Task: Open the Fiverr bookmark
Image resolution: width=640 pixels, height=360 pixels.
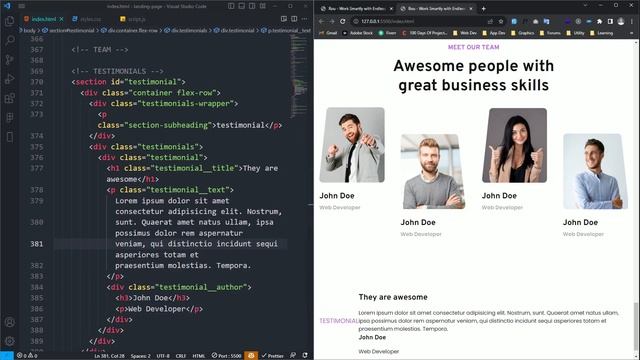Action: coord(387,33)
